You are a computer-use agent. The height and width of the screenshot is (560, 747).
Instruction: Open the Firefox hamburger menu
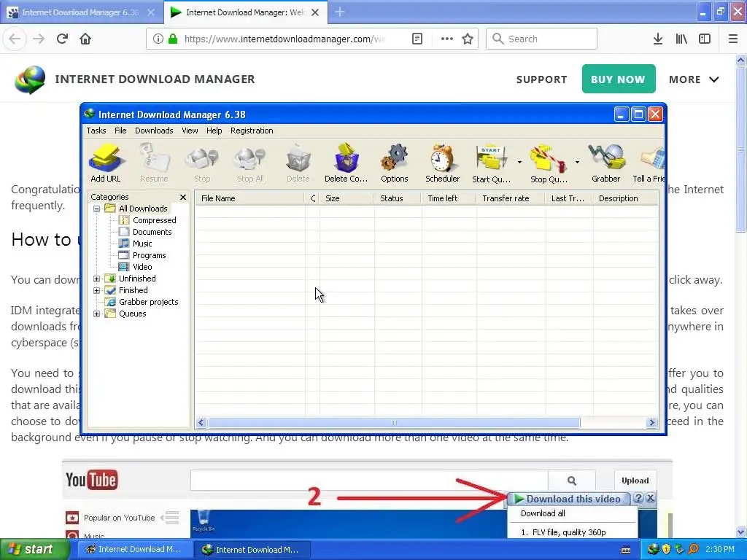coord(732,39)
